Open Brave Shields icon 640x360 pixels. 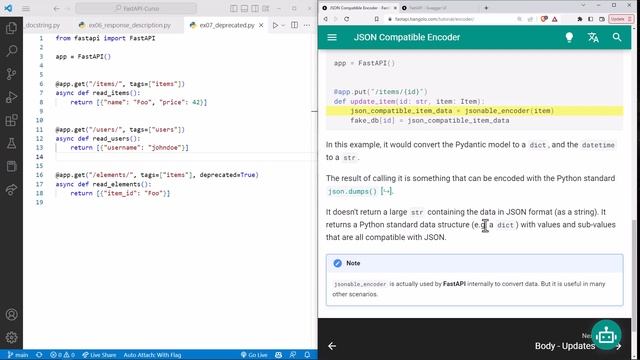[544, 19]
